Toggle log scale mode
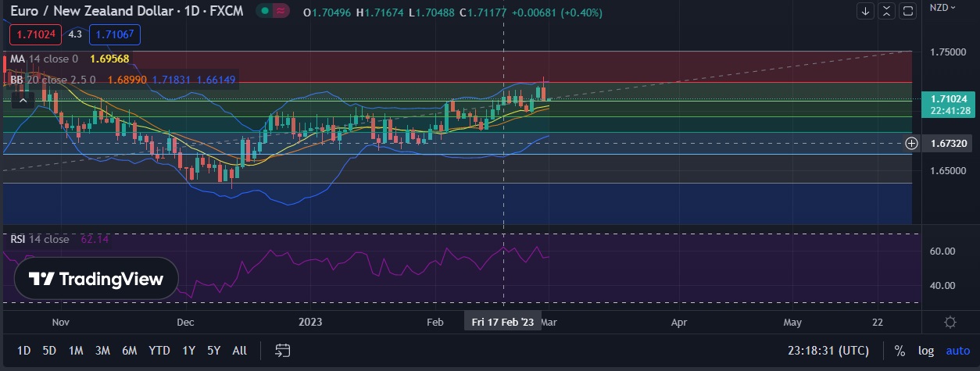 (x=925, y=351)
